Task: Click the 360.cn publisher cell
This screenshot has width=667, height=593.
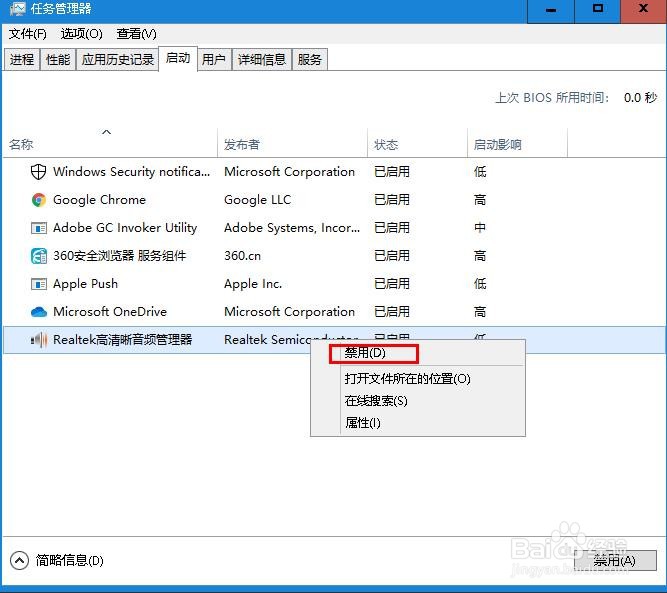Action: point(242,256)
